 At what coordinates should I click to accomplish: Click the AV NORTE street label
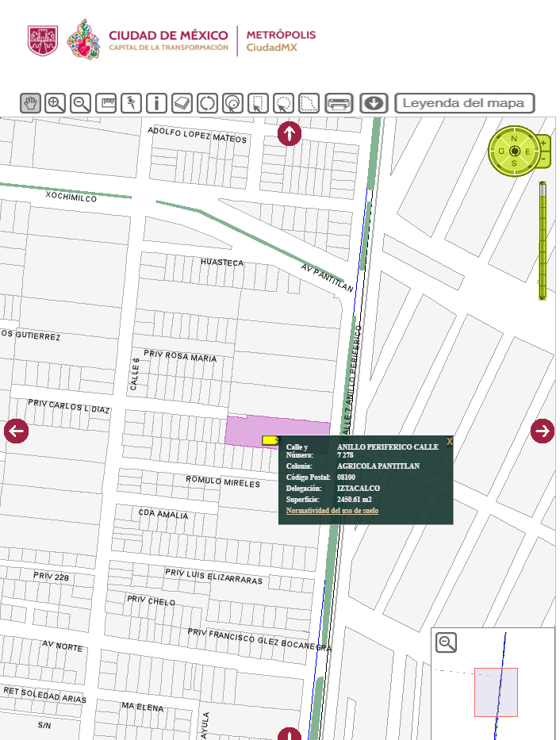coord(63,646)
